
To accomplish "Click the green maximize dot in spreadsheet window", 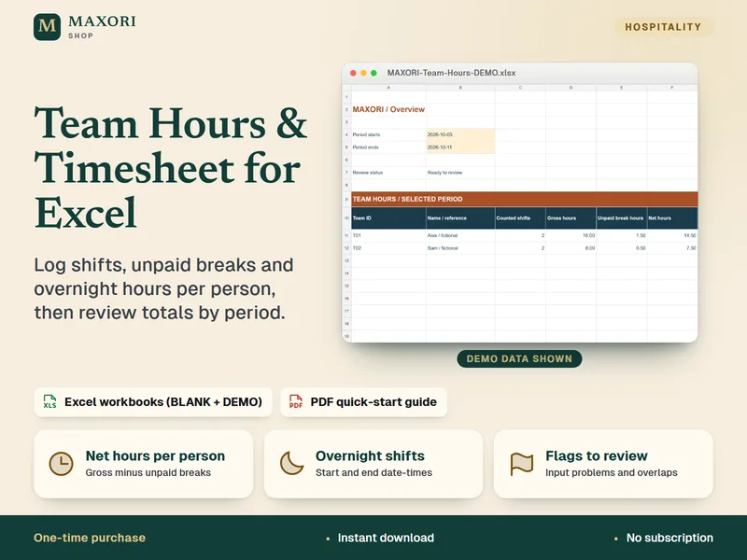I will click(374, 73).
